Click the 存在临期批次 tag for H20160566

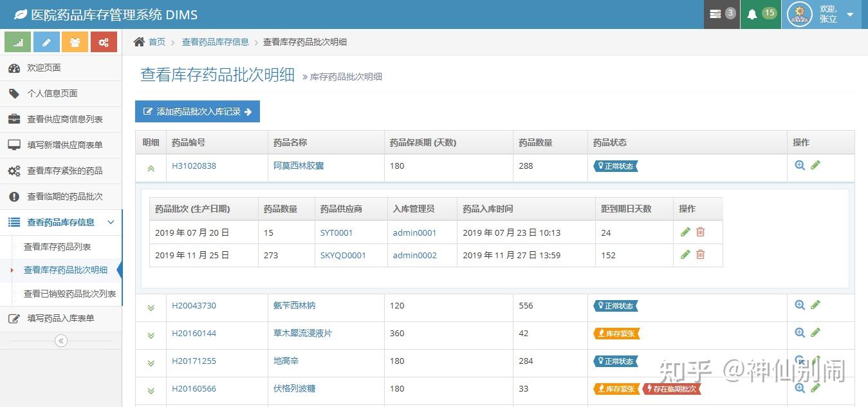click(x=672, y=389)
